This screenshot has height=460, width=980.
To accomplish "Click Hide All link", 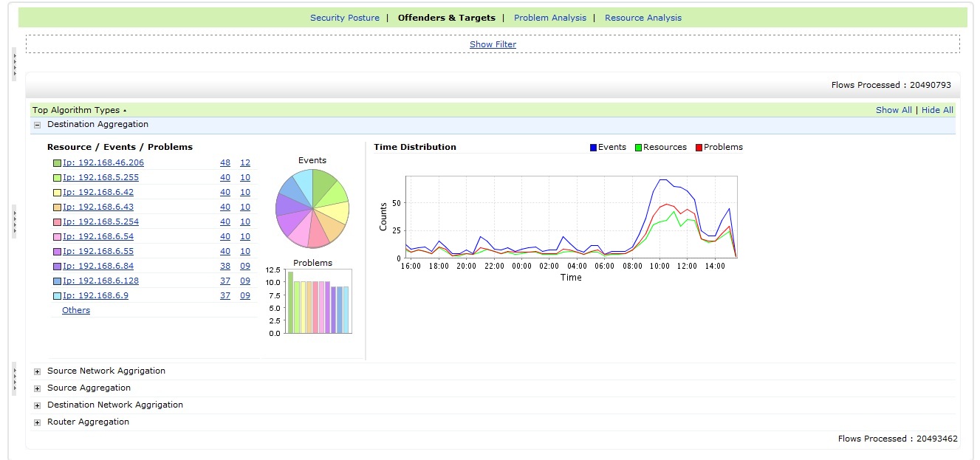I will [937, 110].
